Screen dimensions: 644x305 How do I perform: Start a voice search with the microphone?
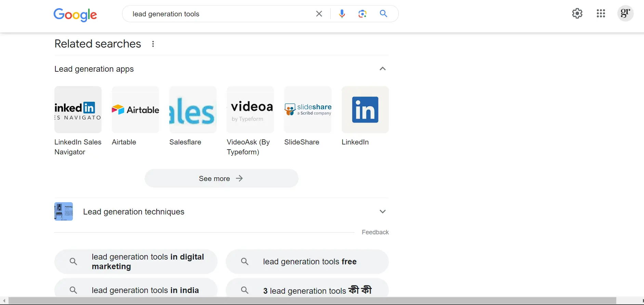342,14
